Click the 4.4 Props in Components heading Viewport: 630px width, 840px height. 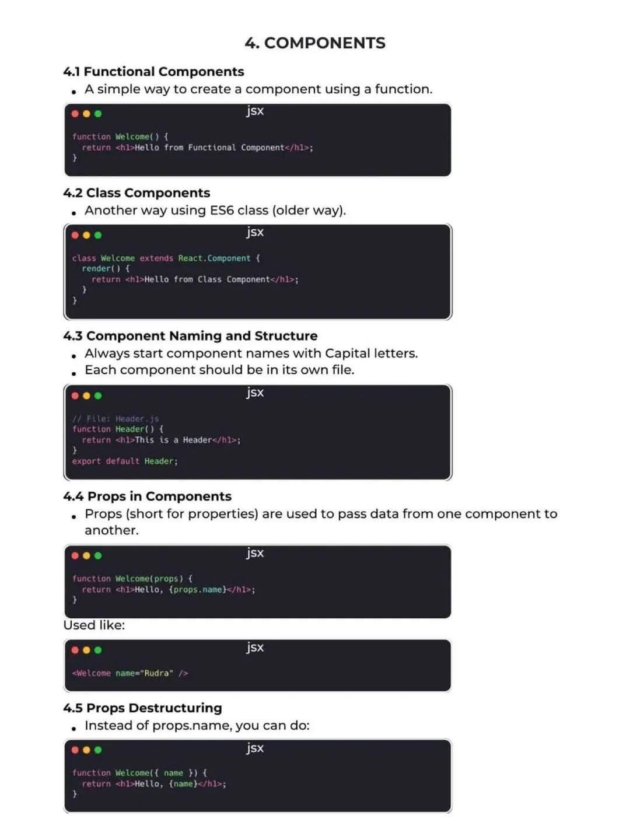[147, 496]
